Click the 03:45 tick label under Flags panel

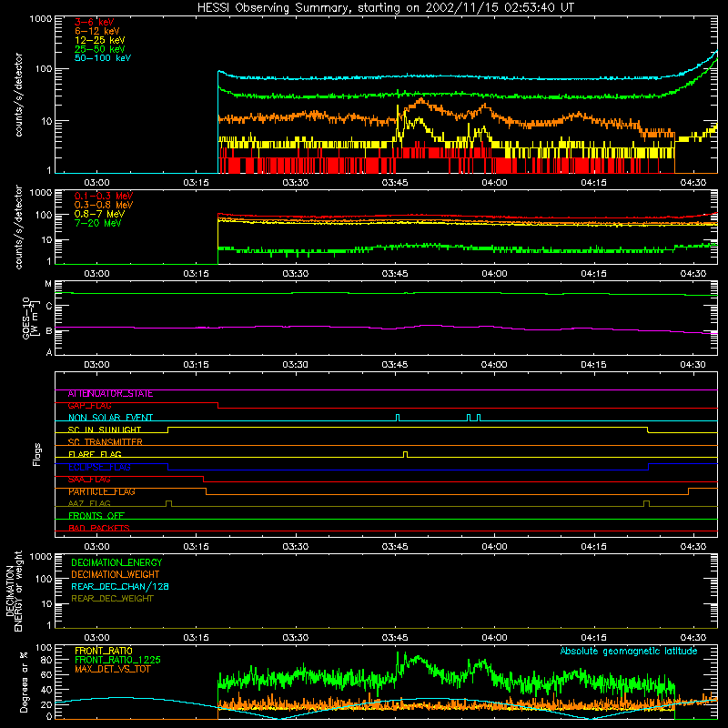[395, 547]
